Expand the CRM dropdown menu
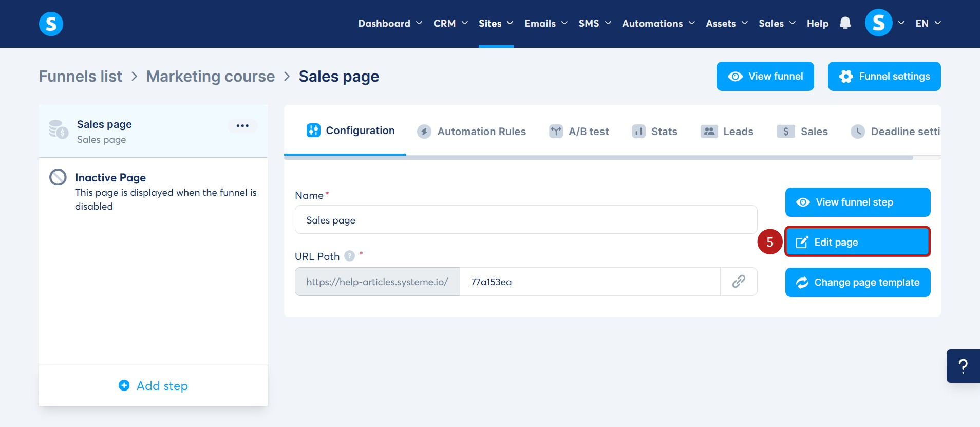 click(x=450, y=23)
